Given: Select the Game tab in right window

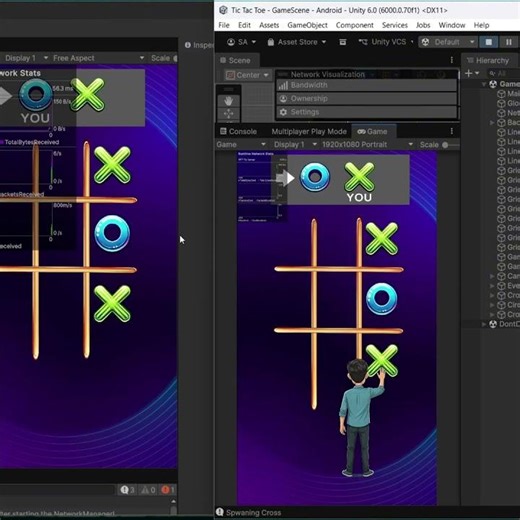Looking at the screenshot, I should tap(373, 132).
